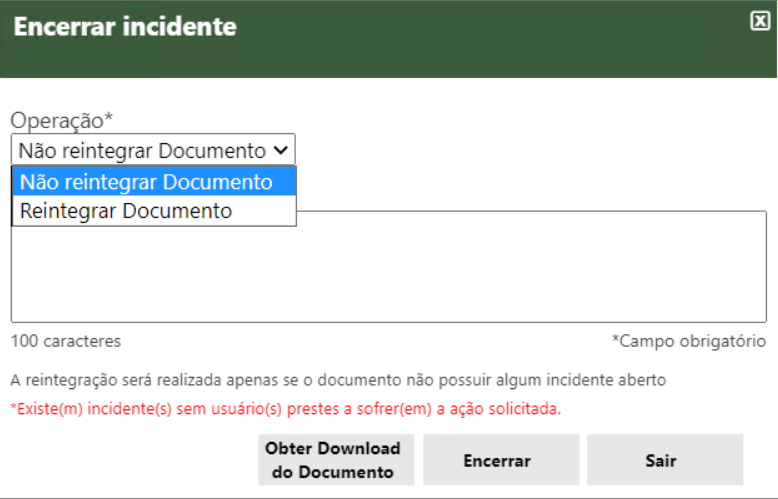778x499 pixels.
Task: Close the Encerrar incidente dialog
Action: (760, 21)
